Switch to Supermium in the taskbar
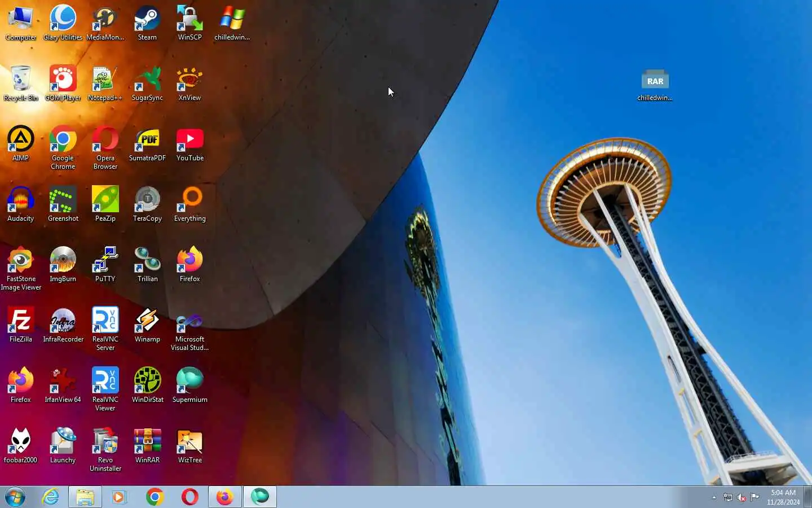The width and height of the screenshot is (812, 508). tap(260, 497)
